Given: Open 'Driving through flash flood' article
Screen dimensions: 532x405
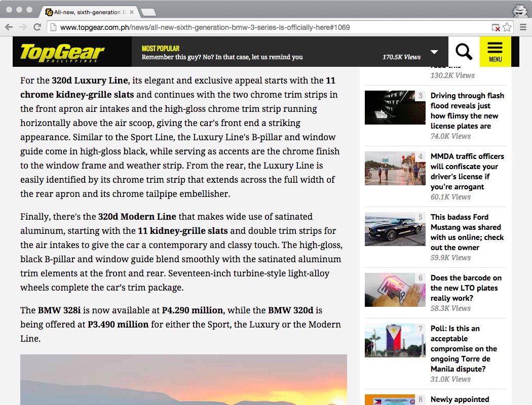Looking at the screenshot, I should pyautogui.click(x=467, y=111).
